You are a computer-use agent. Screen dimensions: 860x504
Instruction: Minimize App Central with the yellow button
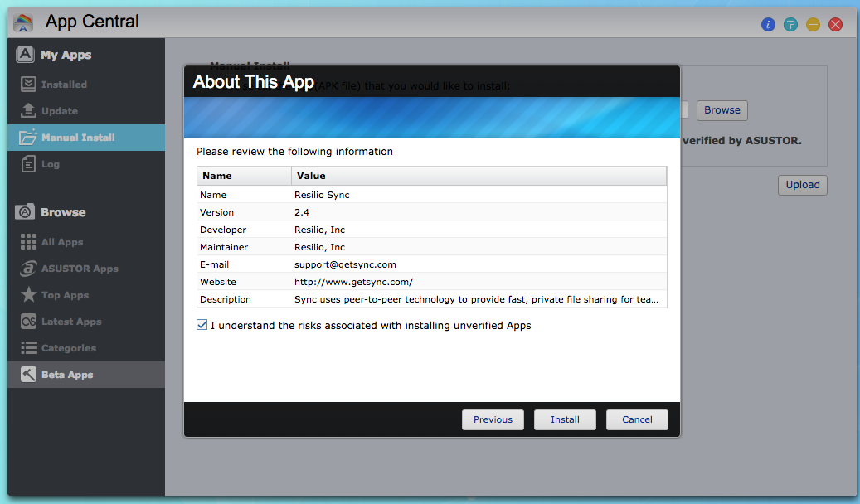pyautogui.click(x=813, y=24)
